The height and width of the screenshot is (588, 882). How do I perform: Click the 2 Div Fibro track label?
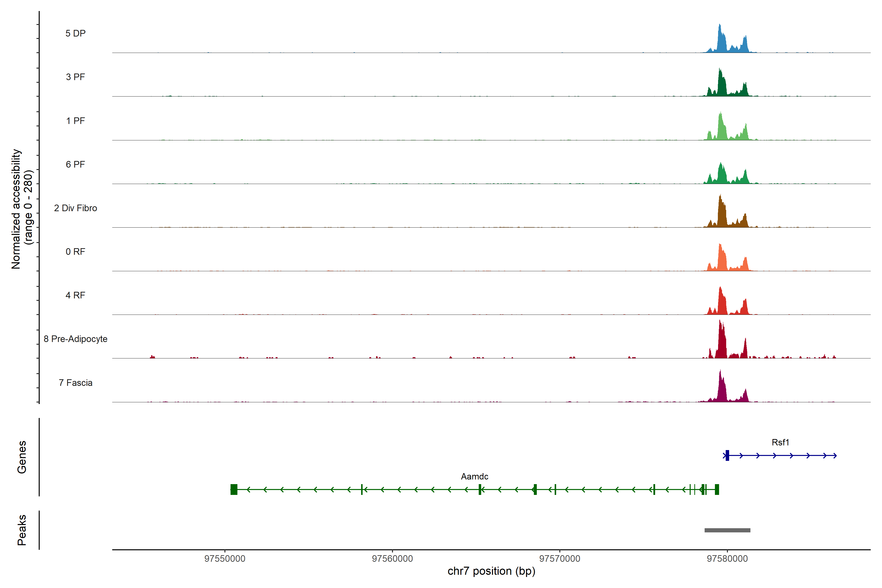point(75,208)
